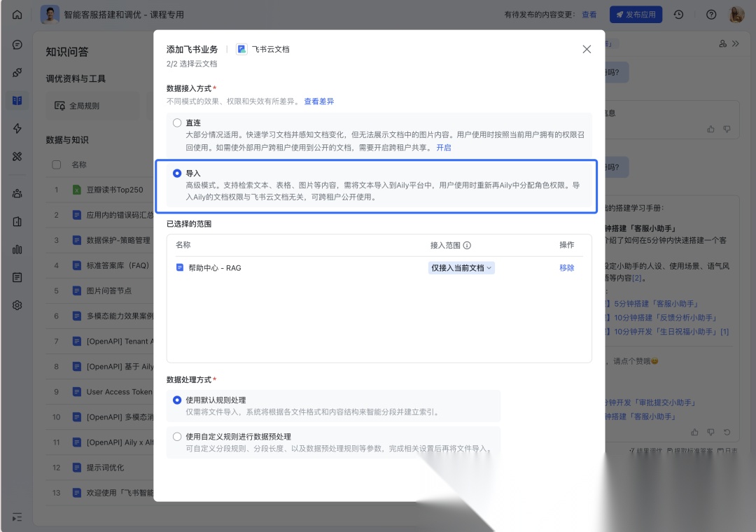Open the 应用内的错误码汇总 row
Image resolution: width=756 pixels, height=532 pixels.
coord(100,215)
